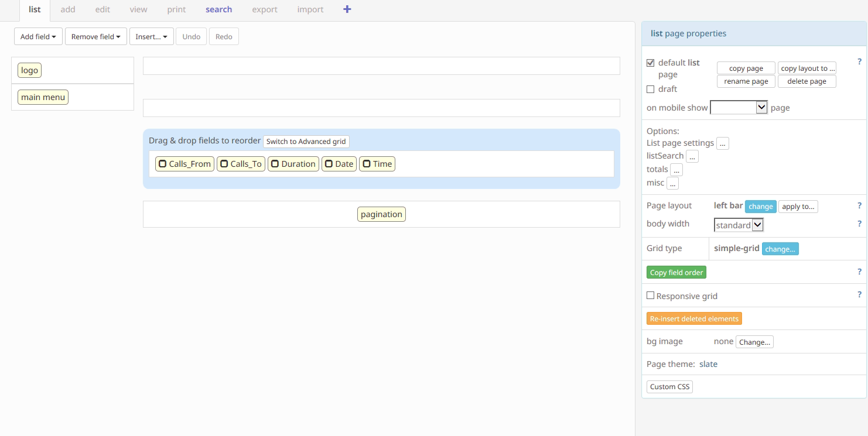868x436 pixels.
Task: Open the Add field dropdown
Action: tap(38, 36)
